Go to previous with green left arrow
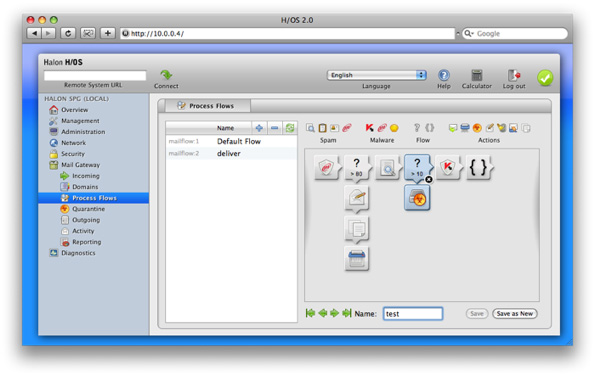Image resolution: width=595 pixels, height=376 pixels. (x=323, y=313)
